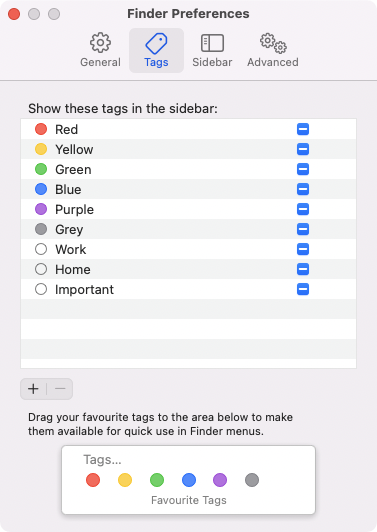Select the Green tag row dot
The image size is (377, 532).
pos(41,169)
